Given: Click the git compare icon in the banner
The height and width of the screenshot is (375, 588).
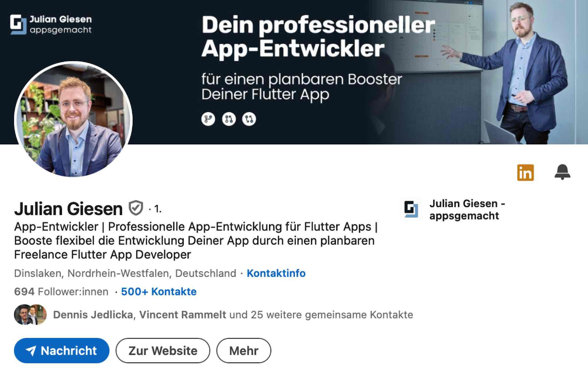Looking at the screenshot, I should tap(249, 119).
